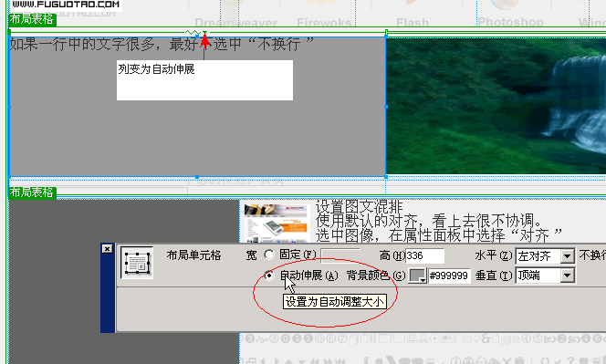Click the 固定 width value field
The height and width of the screenshot is (364, 606).
point(340,255)
